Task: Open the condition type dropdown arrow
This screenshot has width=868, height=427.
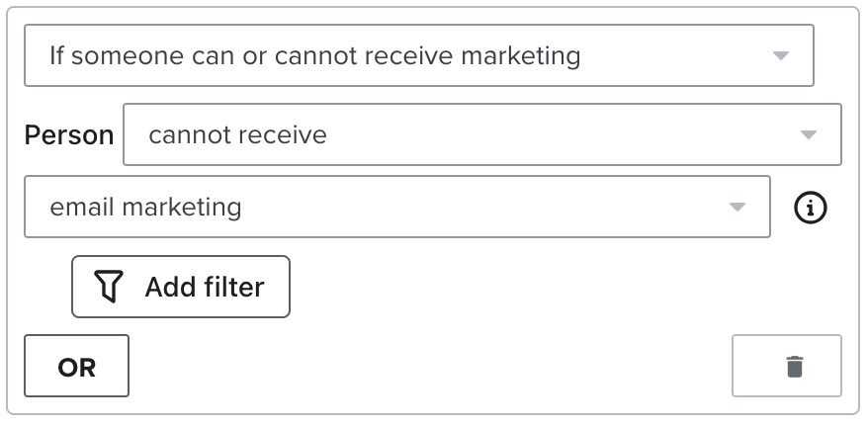Action: pyautogui.click(x=780, y=56)
